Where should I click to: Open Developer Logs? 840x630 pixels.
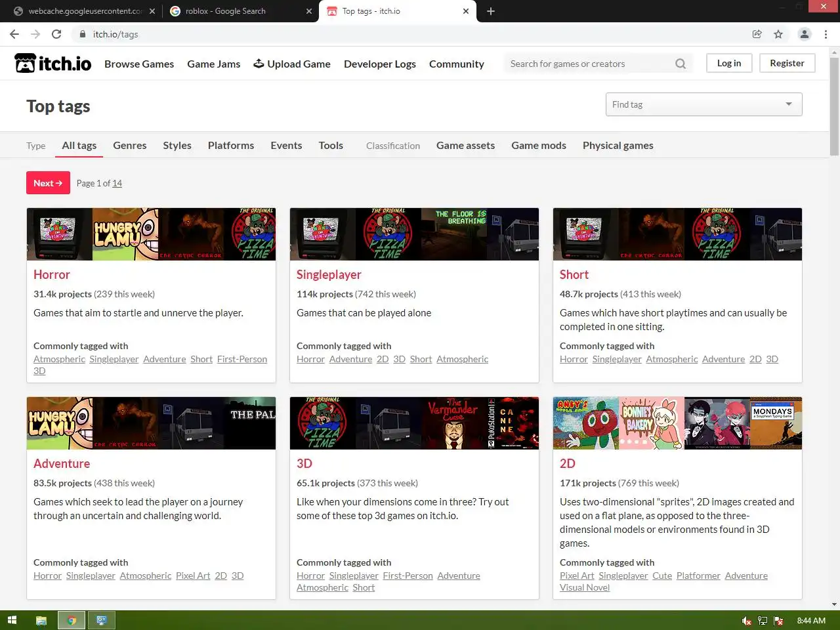tap(380, 64)
